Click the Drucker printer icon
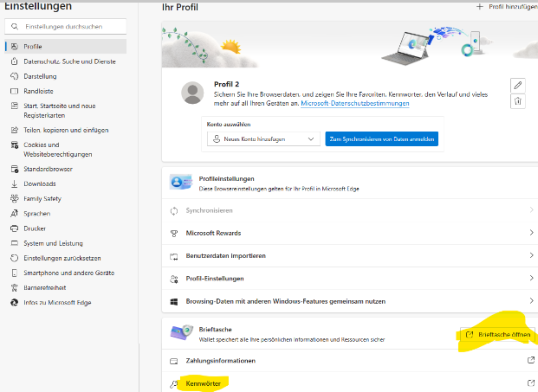538x392 pixels. point(15,228)
